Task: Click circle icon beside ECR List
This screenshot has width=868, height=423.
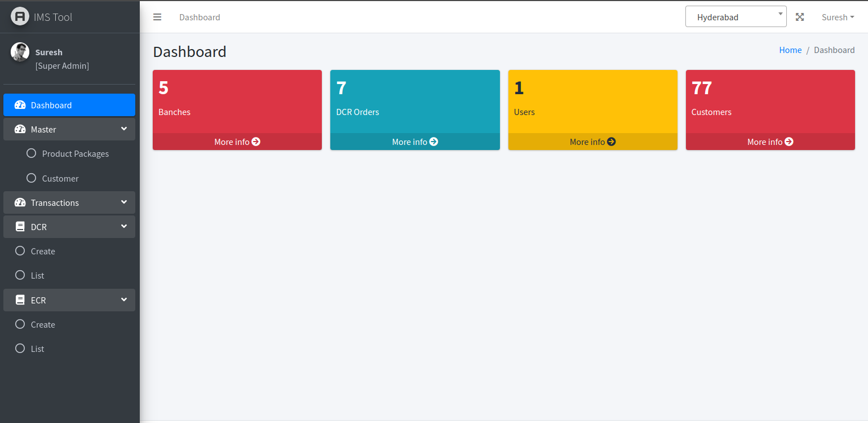Action: tap(20, 349)
